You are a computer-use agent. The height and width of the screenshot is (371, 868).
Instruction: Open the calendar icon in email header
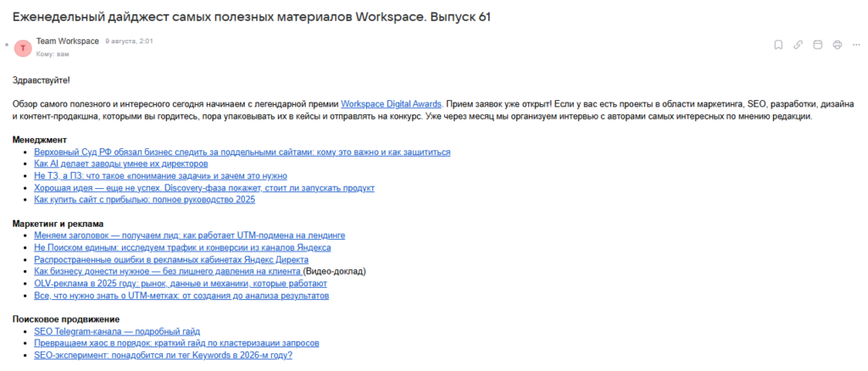click(x=817, y=45)
